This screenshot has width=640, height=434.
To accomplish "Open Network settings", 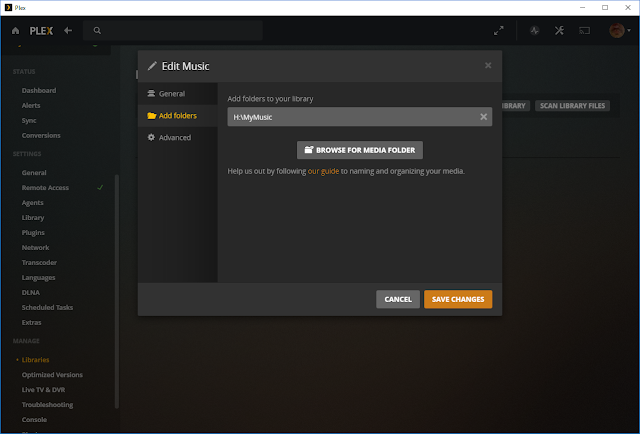I will click(x=35, y=248).
